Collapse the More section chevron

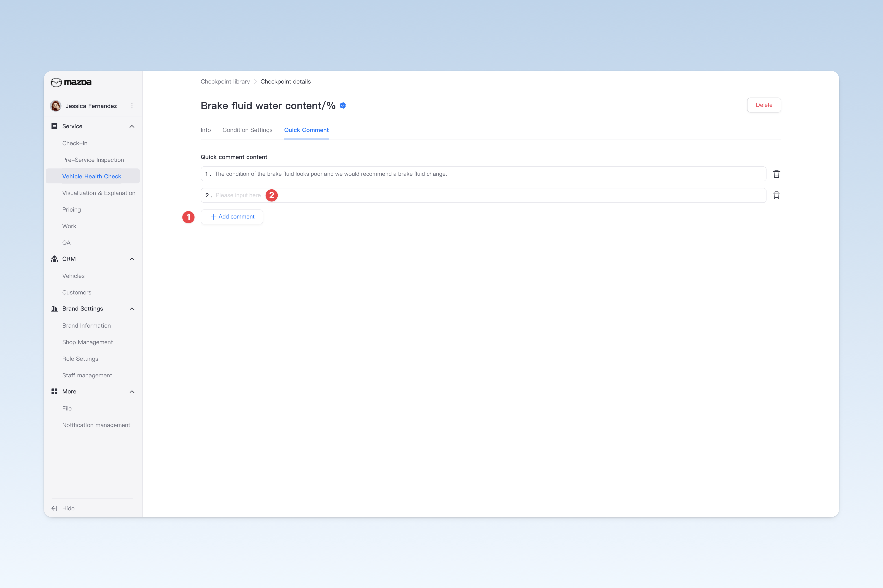click(132, 392)
